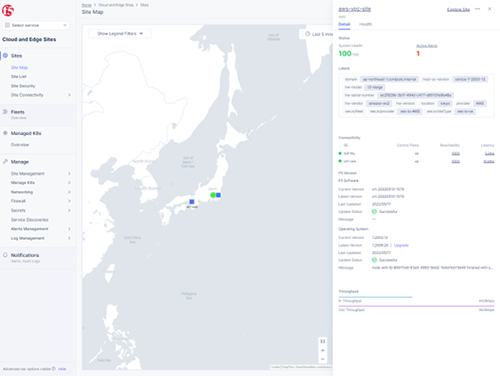This screenshot has width=500, height=376.
Task: Click the blue square marker in western Japan
Action: pyautogui.click(x=192, y=202)
